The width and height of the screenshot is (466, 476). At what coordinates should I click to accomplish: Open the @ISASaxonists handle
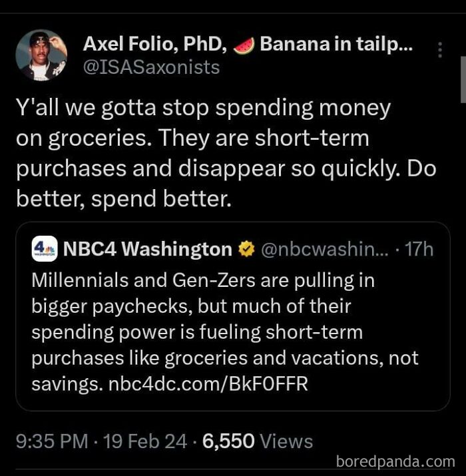151,67
